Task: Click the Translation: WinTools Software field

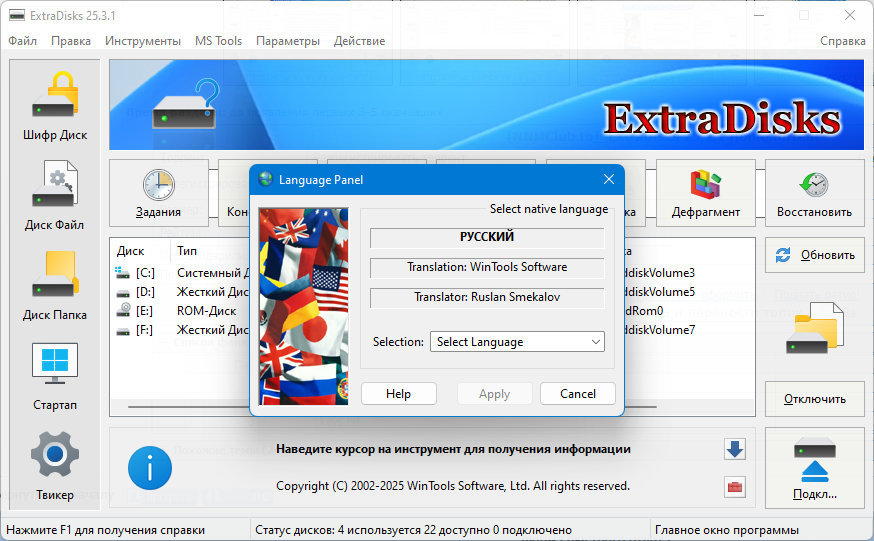Action: (x=487, y=267)
